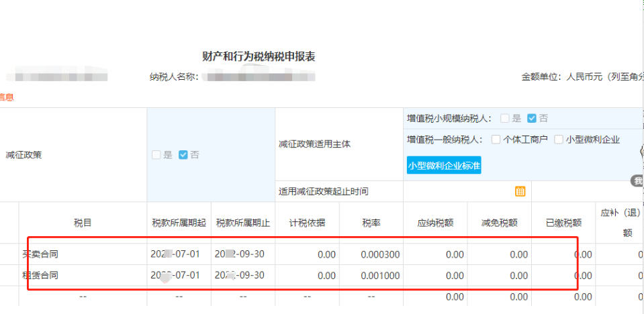Click the 减免税额 column header
Viewport: 644px width, 314px height.
(x=500, y=223)
